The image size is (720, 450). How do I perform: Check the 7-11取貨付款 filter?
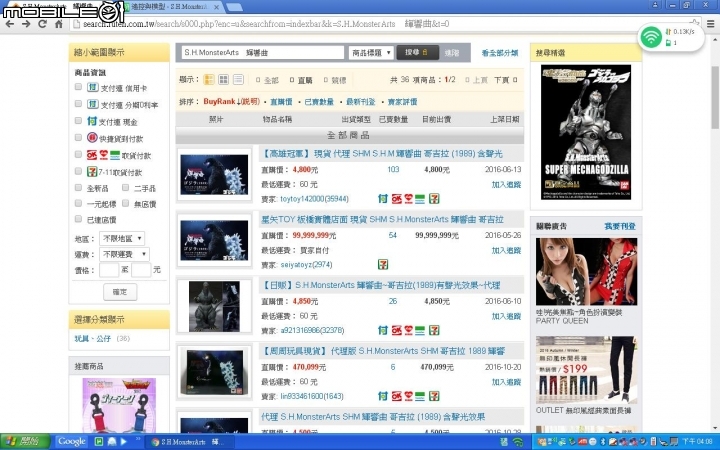click(79, 171)
